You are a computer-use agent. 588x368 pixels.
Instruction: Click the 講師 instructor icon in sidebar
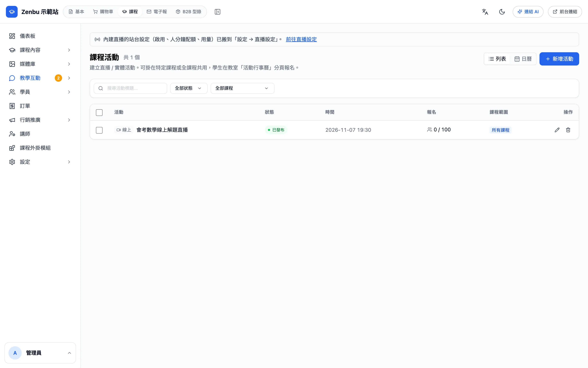[12, 134]
